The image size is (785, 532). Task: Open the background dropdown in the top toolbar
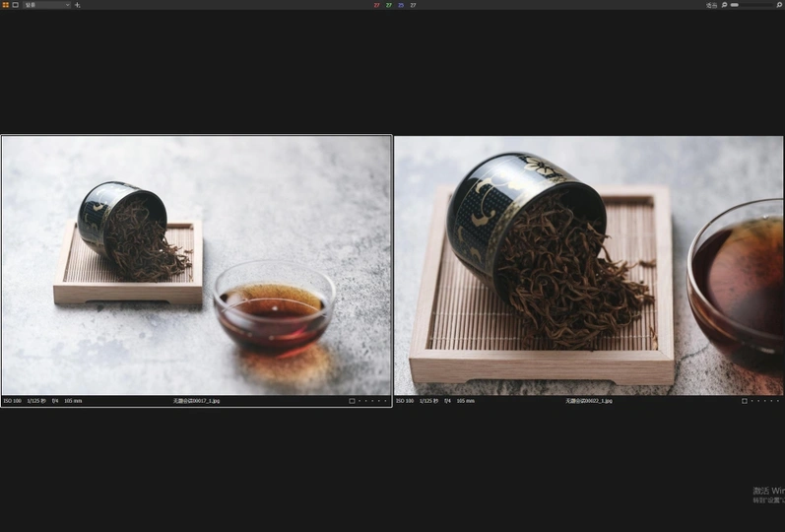click(46, 5)
